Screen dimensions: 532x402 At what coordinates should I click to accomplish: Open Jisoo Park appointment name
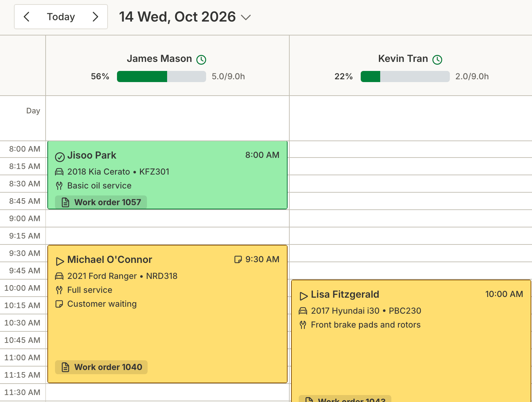pos(92,155)
